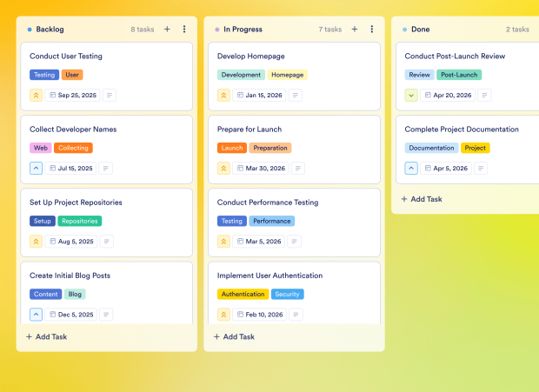
Task: Click priority icon on Conduct User Testing card
Action: pyautogui.click(x=36, y=95)
